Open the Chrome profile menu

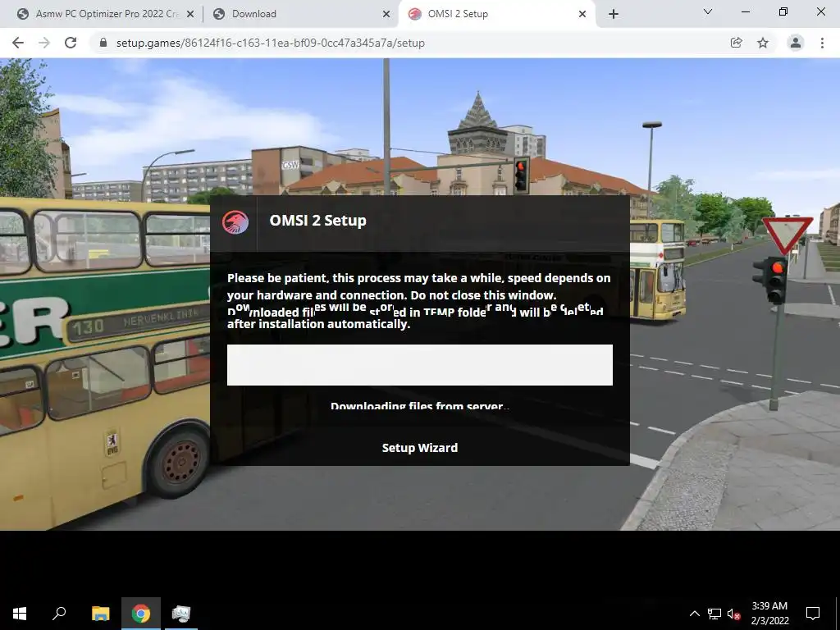point(796,43)
